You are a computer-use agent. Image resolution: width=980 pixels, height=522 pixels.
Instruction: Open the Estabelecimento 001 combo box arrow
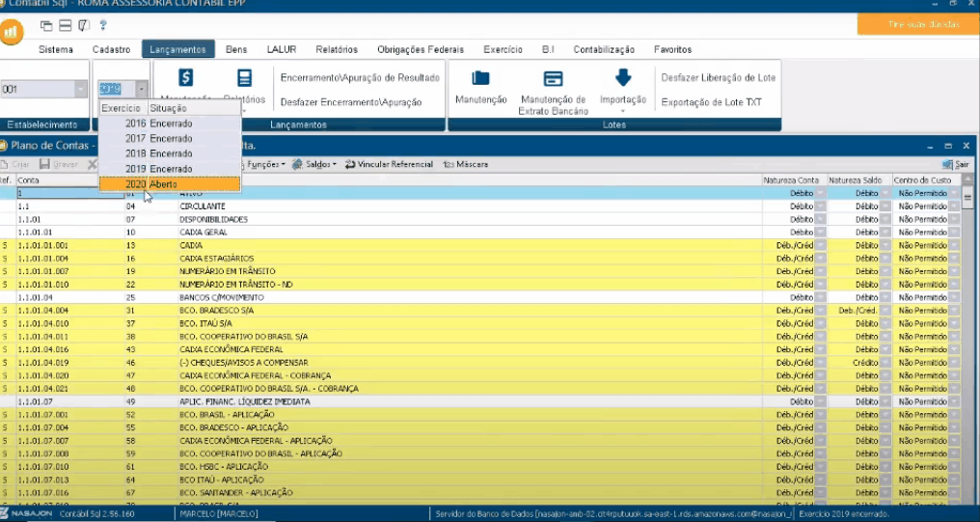tap(81, 90)
